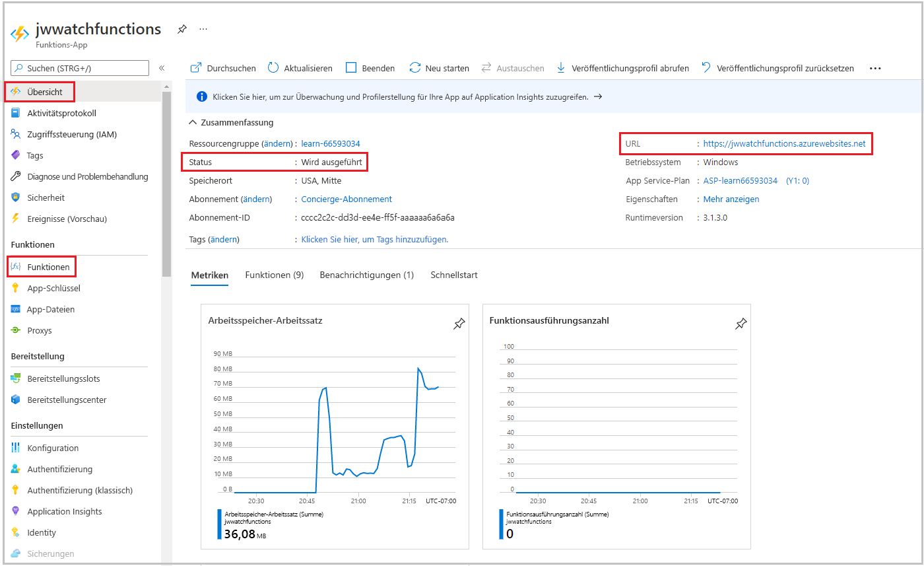This screenshot has height=566, width=924.
Task: Open ASP-learn66593034 App Service plan link
Action: (741, 180)
